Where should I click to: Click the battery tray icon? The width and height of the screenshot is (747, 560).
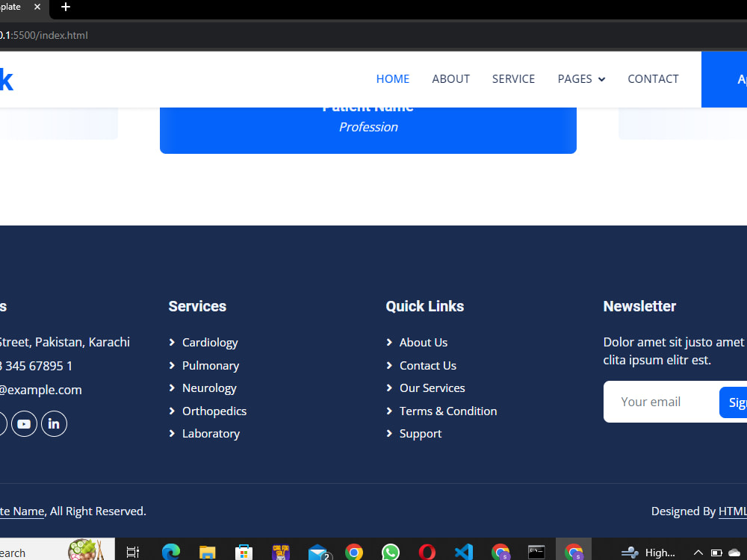coord(716,553)
